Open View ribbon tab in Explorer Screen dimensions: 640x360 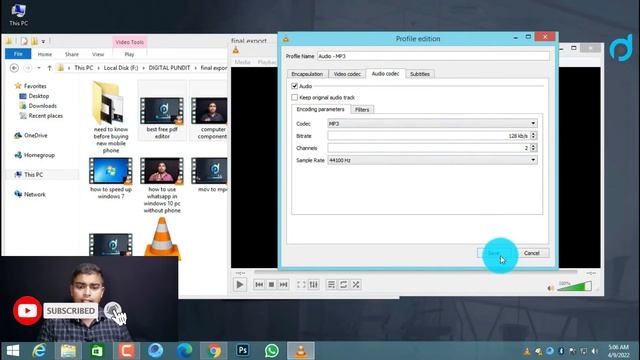pos(98,54)
